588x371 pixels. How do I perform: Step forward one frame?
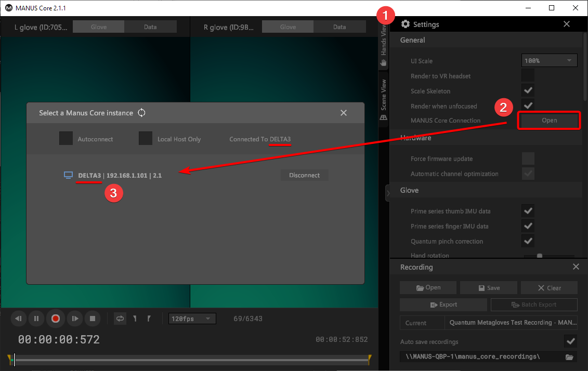pyautogui.click(x=74, y=319)
